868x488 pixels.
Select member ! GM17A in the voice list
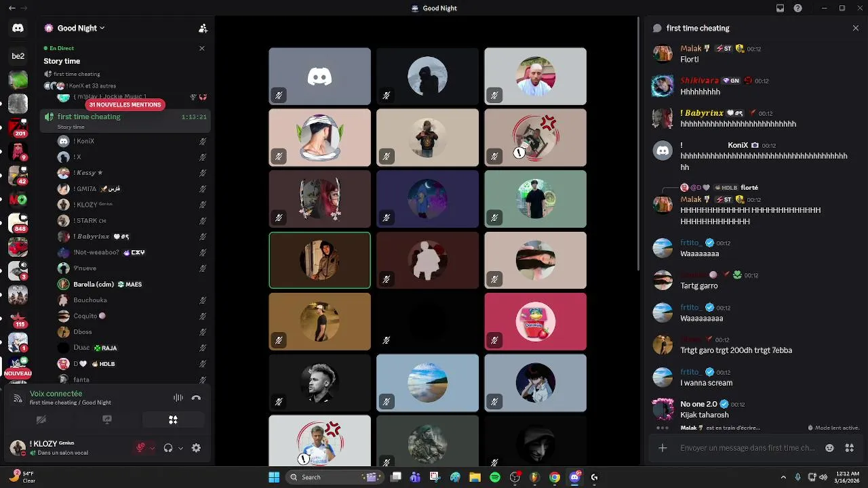click(133, 188)
